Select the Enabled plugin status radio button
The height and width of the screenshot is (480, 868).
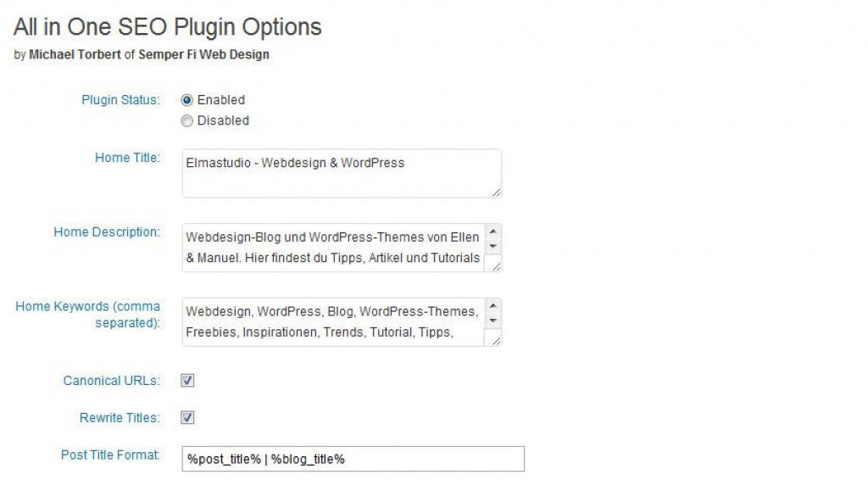click(x=187, y=100)
